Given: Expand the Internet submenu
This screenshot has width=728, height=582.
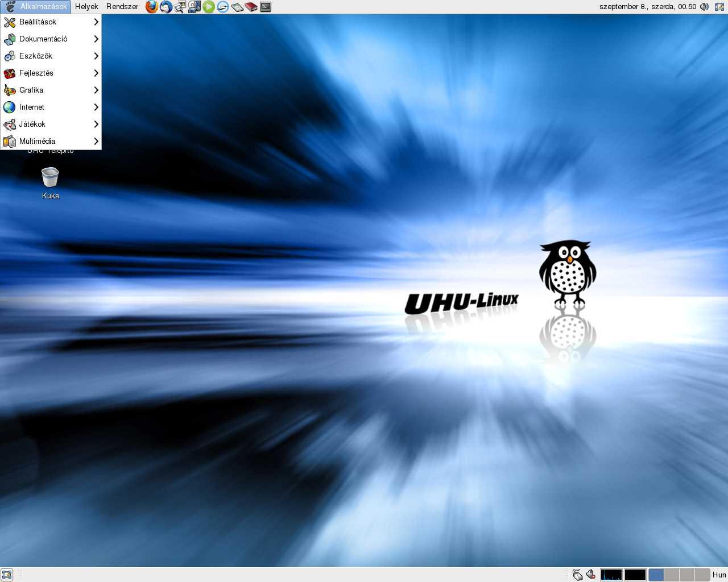Looking at the screenshot, I should [51, 107].
